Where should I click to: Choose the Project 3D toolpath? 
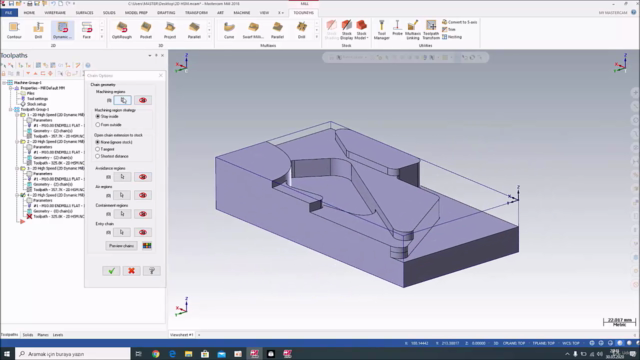coord(170,30)
